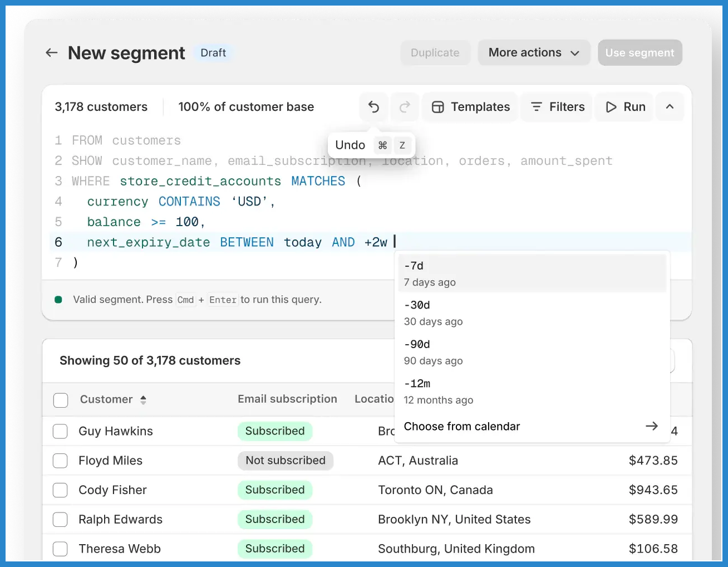
Task: Open the More actions dropdown
Action: 534,52
